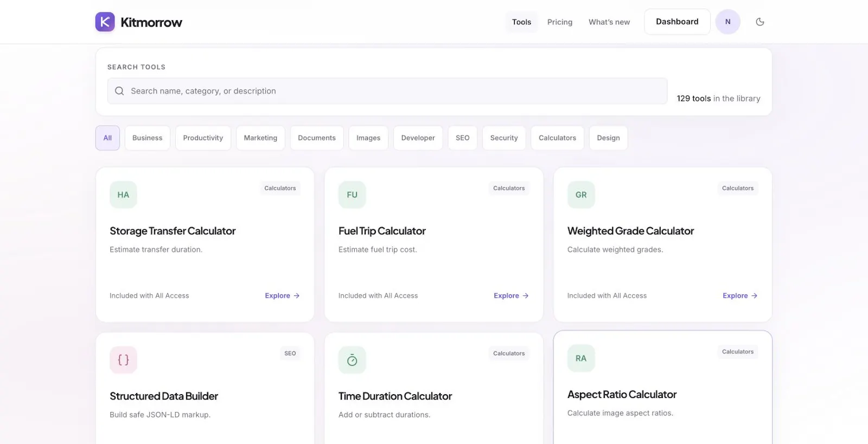Viewport: 868px width, 444px height.
Task: Click the SEO tag on Structured Data Builder
Action: pos(290,353)
